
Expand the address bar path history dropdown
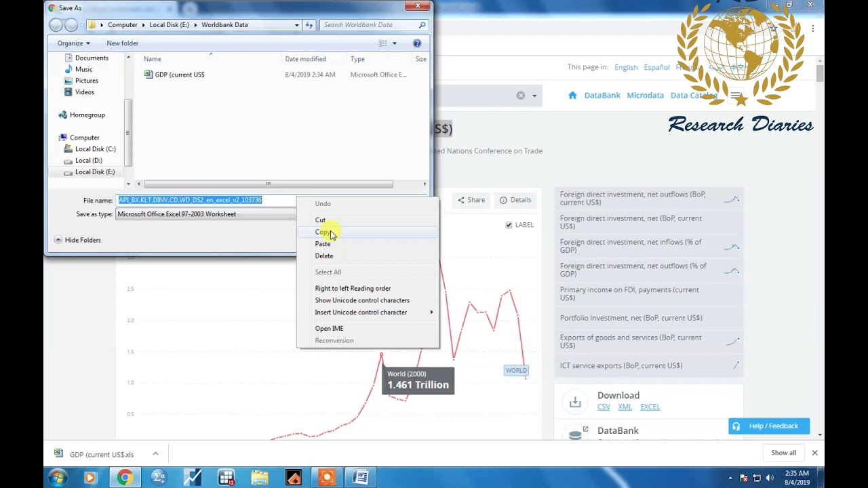point(296,25)
